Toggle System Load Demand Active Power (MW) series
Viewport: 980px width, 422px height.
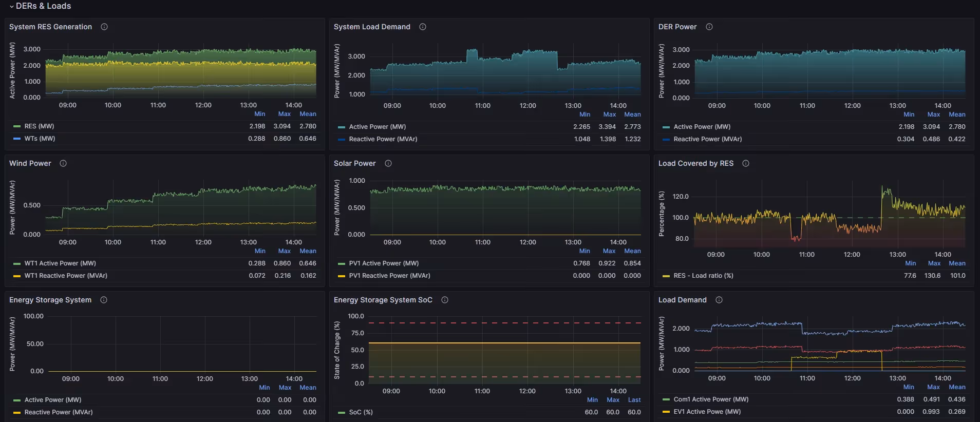(x=378, y=127)
